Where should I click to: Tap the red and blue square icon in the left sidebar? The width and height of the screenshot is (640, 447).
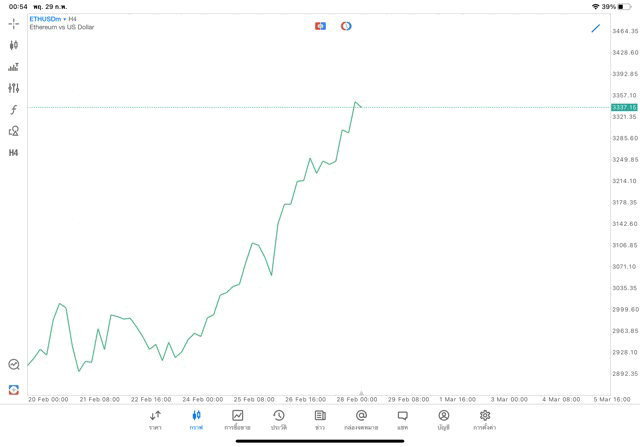(x=14, y=389)
